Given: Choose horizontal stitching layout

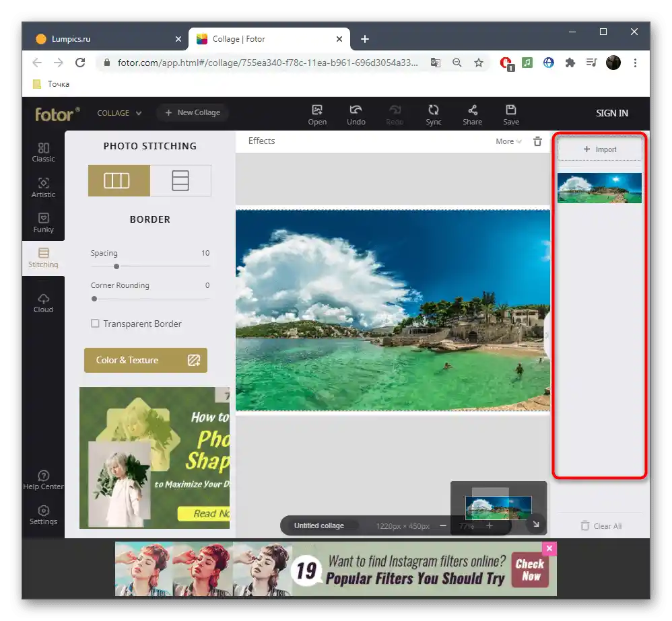Looking at the screenshot, I should click(119, 180).
